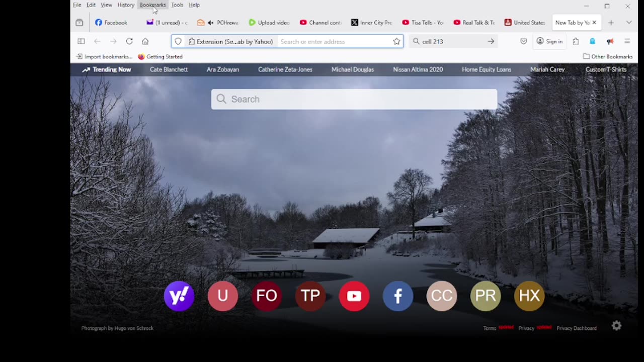Switch to the Upload video tab

point(270,23)
